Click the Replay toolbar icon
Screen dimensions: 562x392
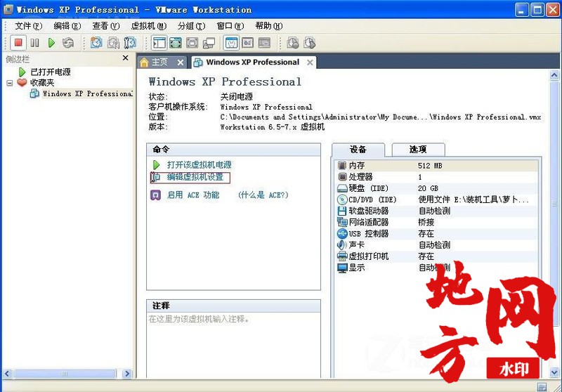pyautogui.click(x=310, y=43)
